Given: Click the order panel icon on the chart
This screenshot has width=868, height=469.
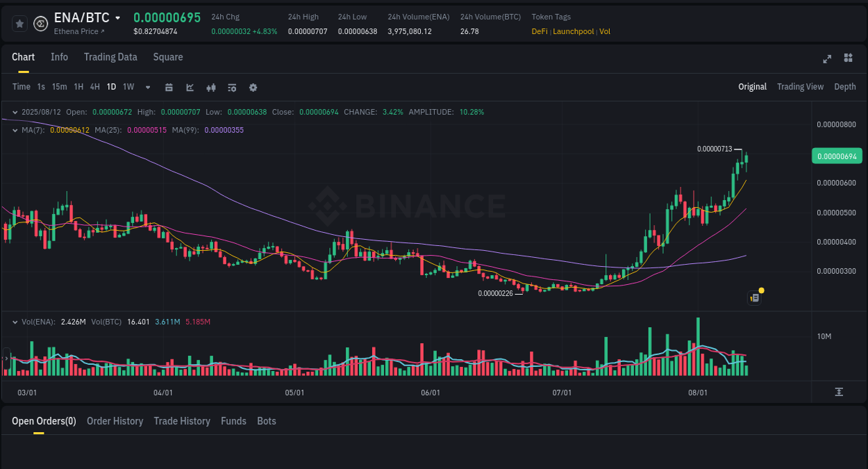Looking at the screenshot, I should tap(754, 297).
